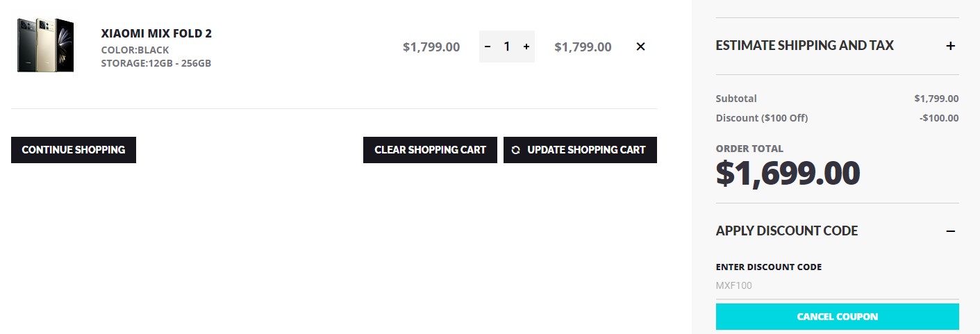Viewport: 980px width, 334px height.
Task: Click the Continue Shopping button
Action: click(74, 150)
